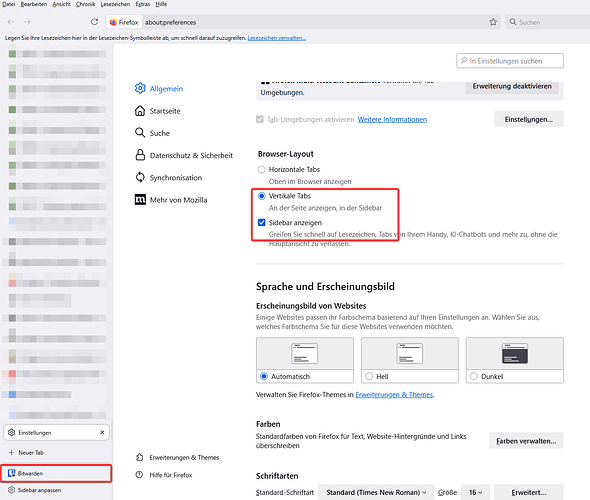The width and height of the screenshot is (590, 500).
Task: Focus the In Einstellungen suchen field
Action: click(510, 61)
